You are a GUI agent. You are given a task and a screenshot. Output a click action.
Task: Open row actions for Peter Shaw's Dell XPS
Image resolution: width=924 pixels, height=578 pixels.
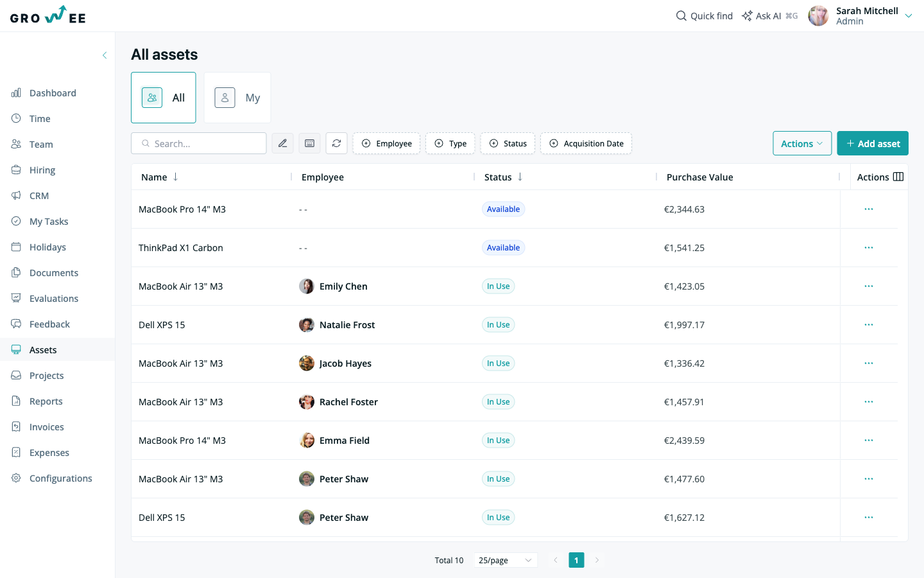point(869,517)
